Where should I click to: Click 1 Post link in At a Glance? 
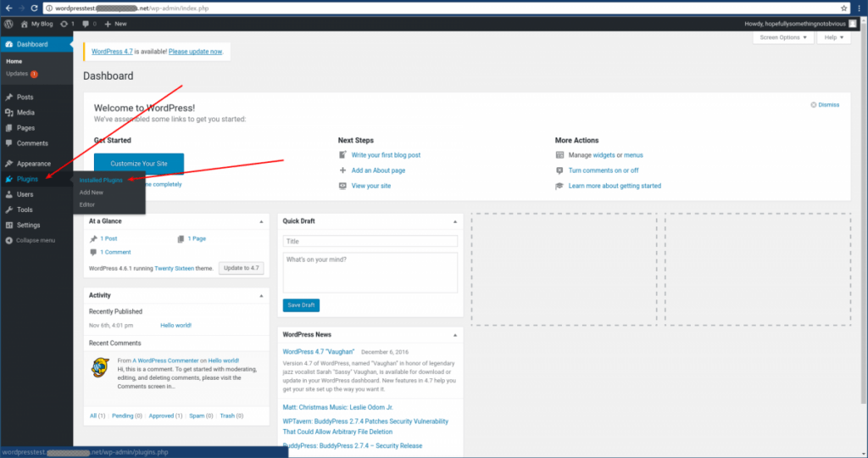(x=108, y=238)
